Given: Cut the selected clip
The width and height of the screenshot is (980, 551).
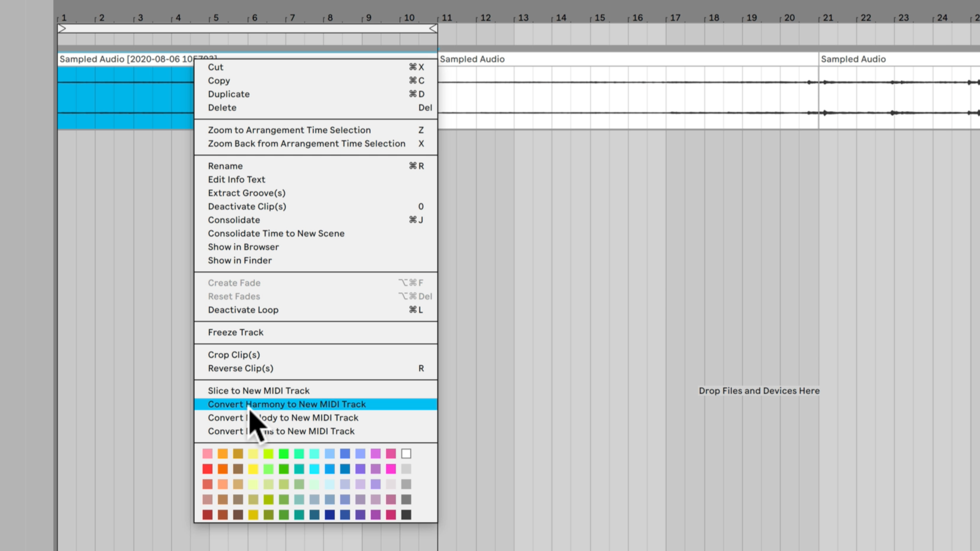Looking at the screenshot, I should coord(215,67).
